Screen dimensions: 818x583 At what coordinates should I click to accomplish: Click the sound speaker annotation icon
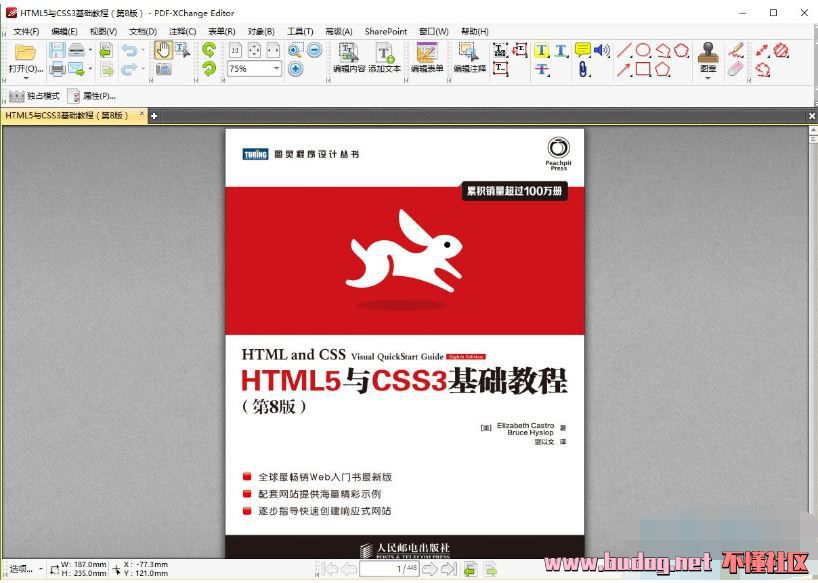click(x=602, y=50)
